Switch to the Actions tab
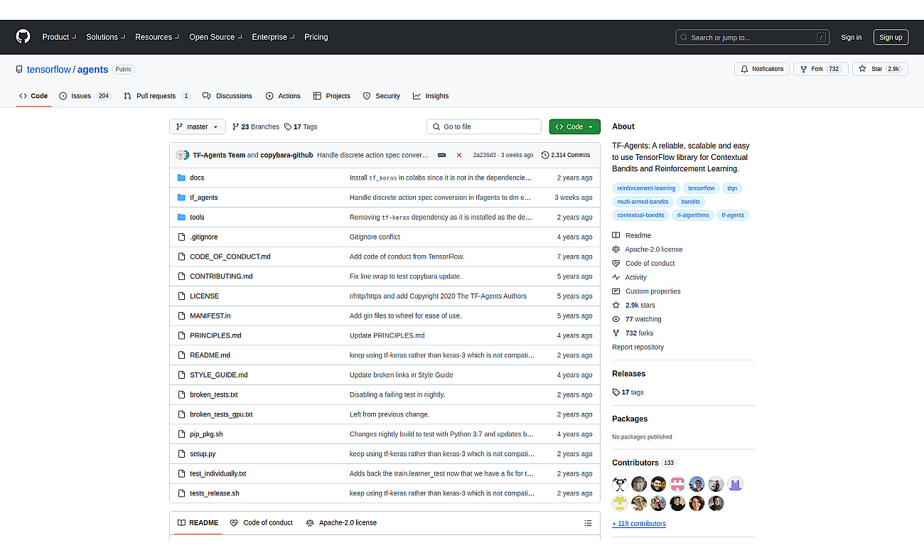The width and height of the screenshot is (924, 560). pos(283,96)
